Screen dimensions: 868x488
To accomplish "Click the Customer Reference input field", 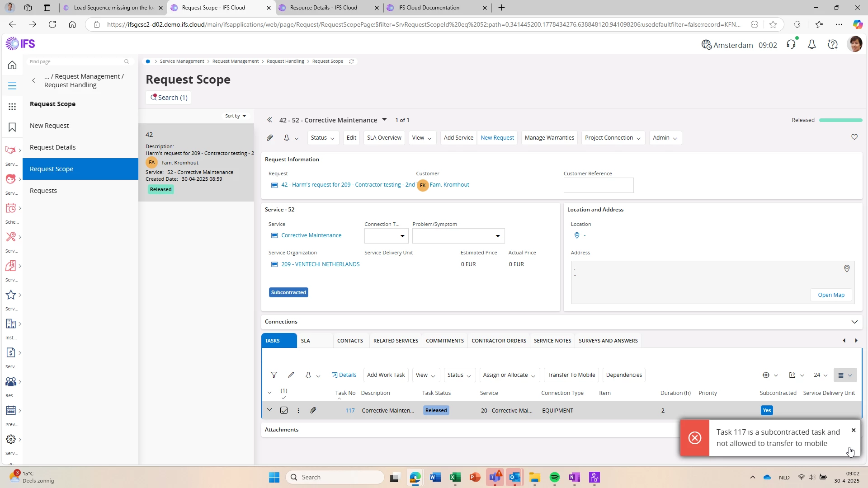I will pos(599,185).
